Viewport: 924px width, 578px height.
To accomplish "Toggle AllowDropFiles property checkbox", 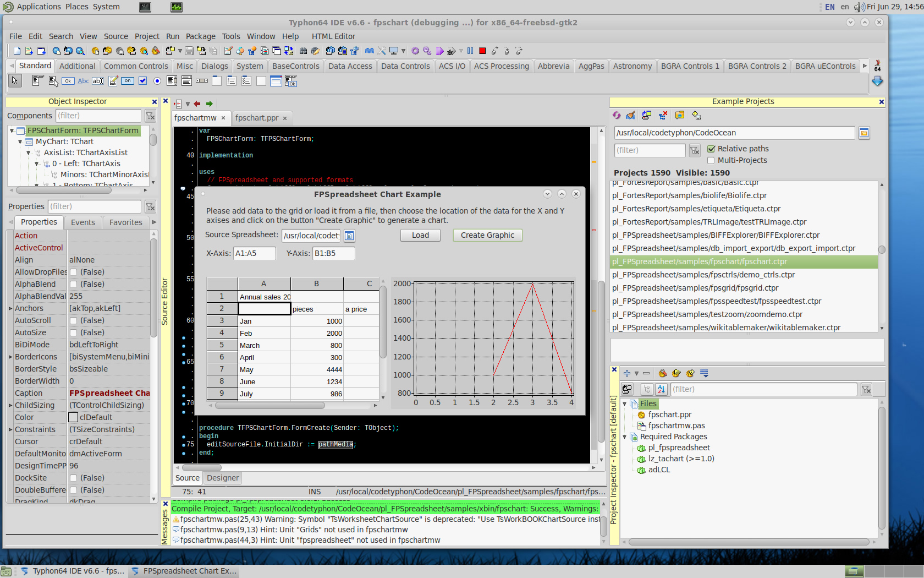I will 73,272.
